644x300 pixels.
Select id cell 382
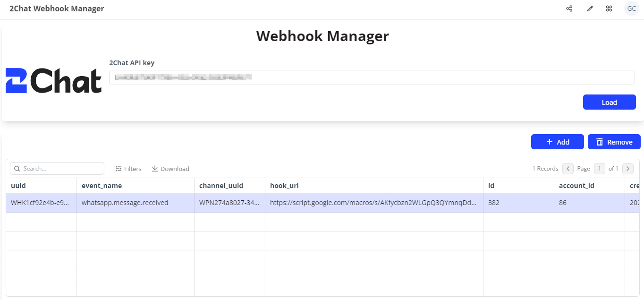(x=518, y=203)
